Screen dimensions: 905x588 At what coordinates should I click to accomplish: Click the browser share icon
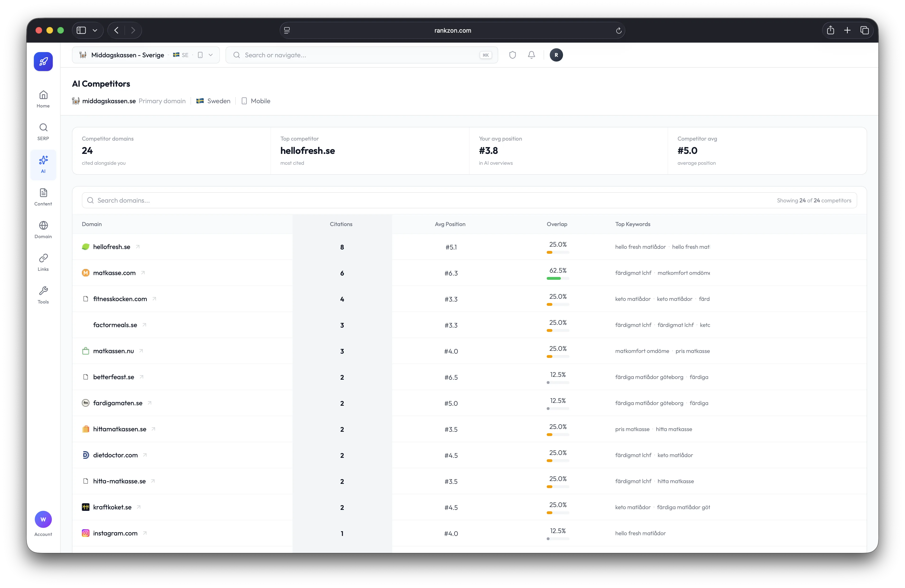830,31
